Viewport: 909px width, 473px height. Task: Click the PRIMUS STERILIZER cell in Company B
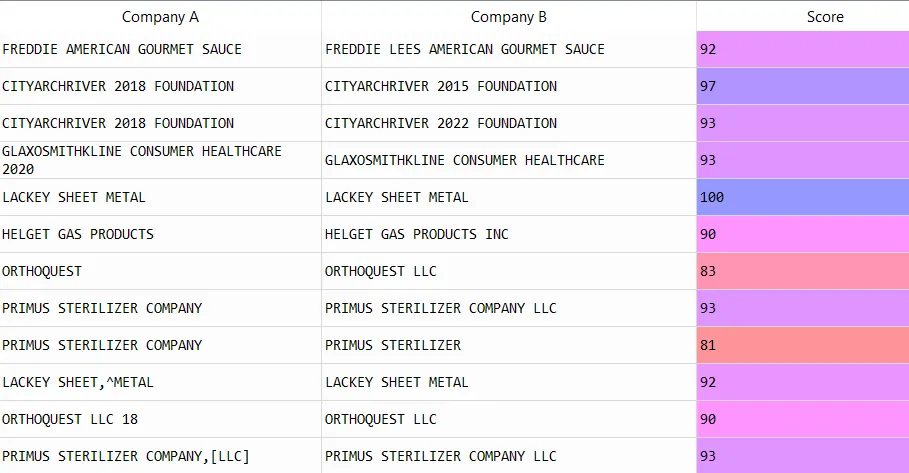(508, 345)
